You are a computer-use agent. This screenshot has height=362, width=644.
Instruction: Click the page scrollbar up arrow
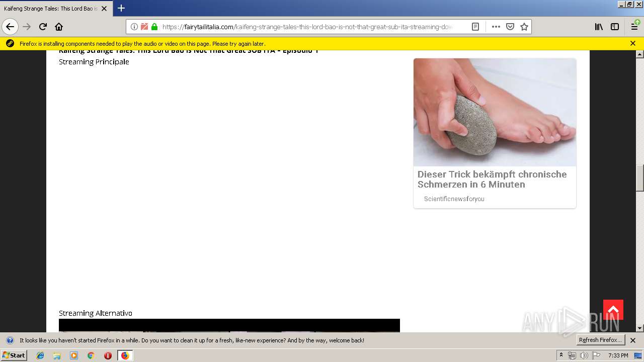click(x=640, y=54)
